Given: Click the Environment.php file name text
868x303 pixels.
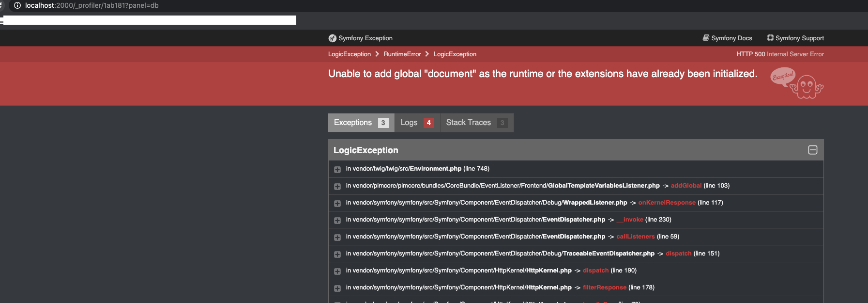Looking at the screenshot, I should point(436,169).
